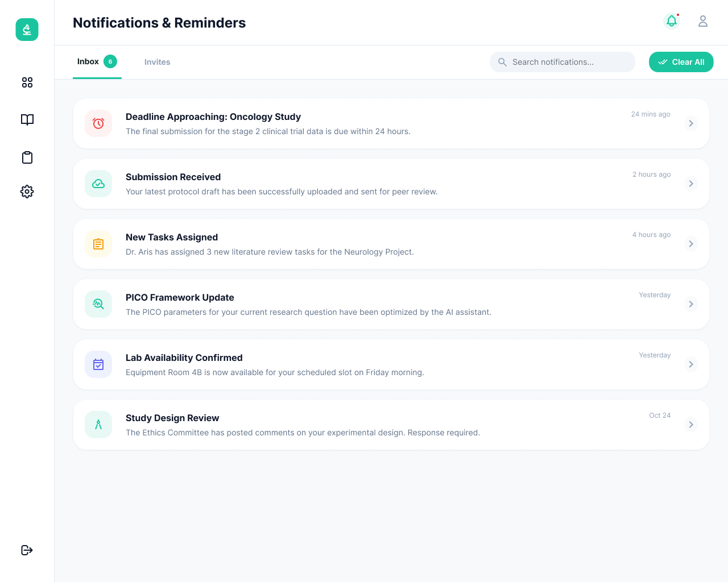Expand the Study Design Review chevron
The width and height of the screenshot is (728, 582).
pyautogui.click(x=691, y=425)
